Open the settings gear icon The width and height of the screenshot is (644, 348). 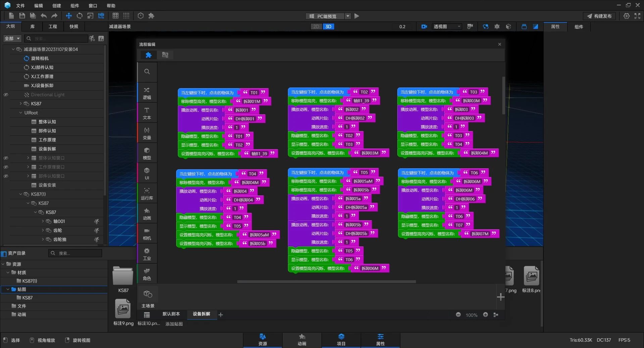pos(627,16)
